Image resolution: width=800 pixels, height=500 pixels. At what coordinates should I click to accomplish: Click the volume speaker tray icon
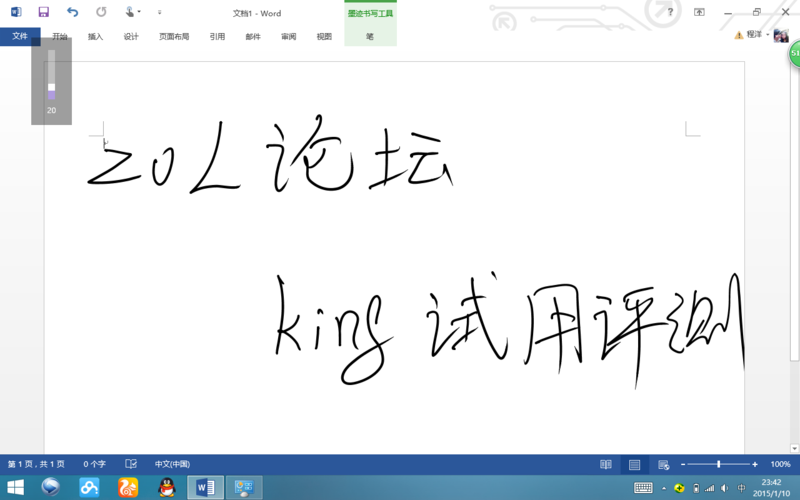point(724,488)
